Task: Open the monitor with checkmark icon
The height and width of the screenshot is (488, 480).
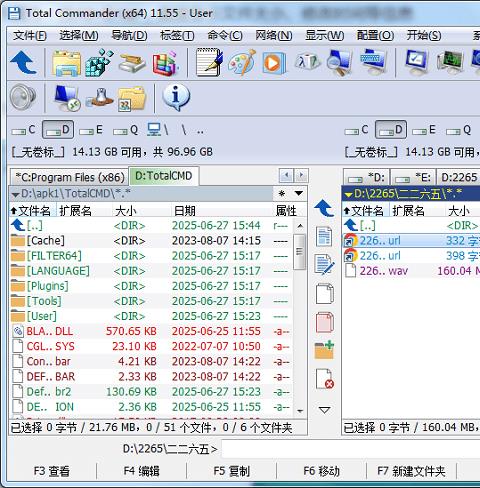Action: click(x=417, y=63)
